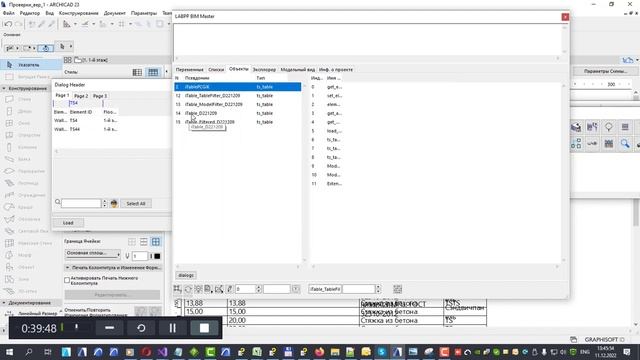The height and width of the screenshot is (360, 640).
Task: Open Visual Studio from the taskbar
Action: click(x=162, y=352)
